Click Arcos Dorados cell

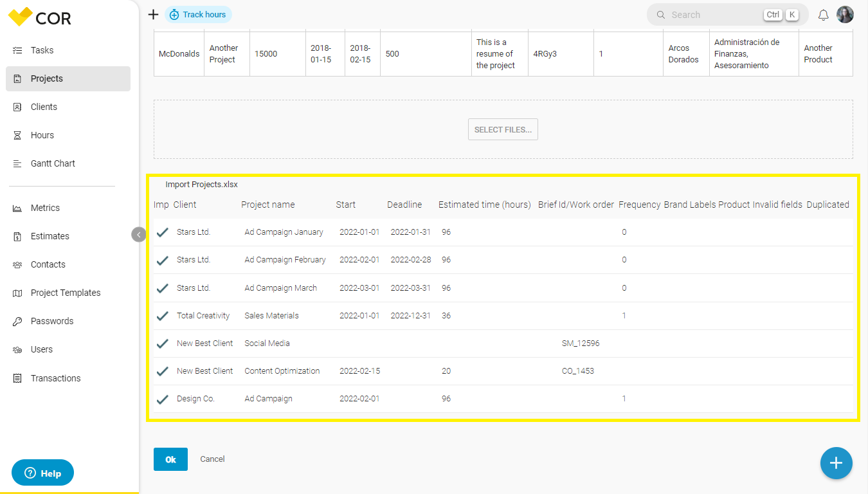[686, 54]
